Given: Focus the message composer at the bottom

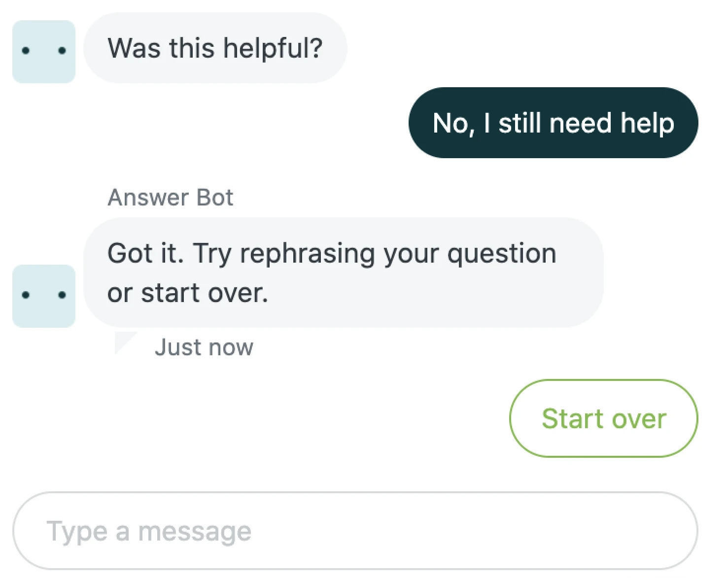Looking at the screenshot, I should (355, 531).
